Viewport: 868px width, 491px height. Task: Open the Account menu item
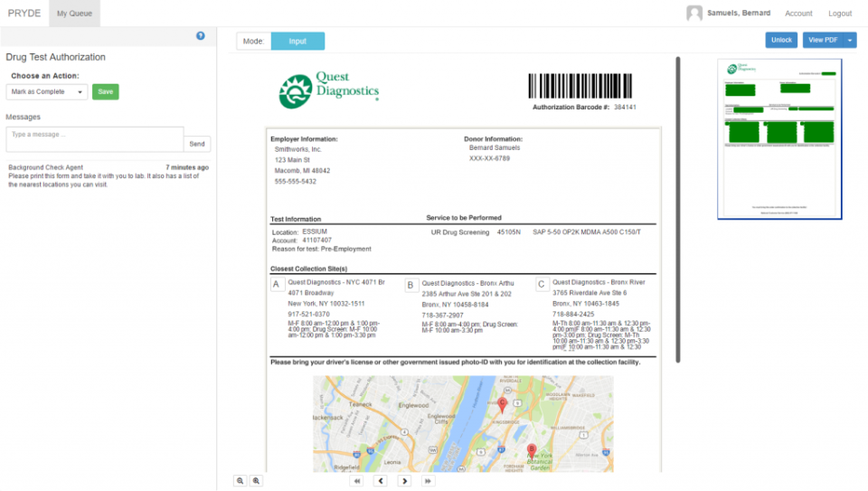(798, 14)
